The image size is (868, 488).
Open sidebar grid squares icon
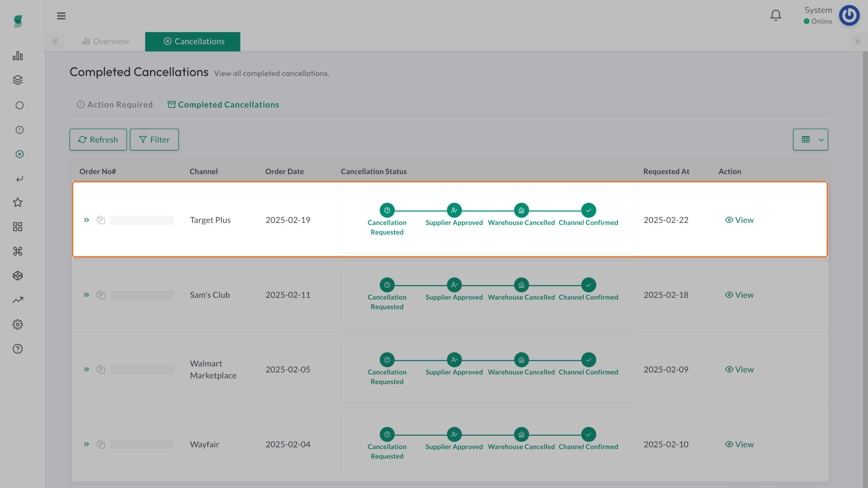pos(18,227)
